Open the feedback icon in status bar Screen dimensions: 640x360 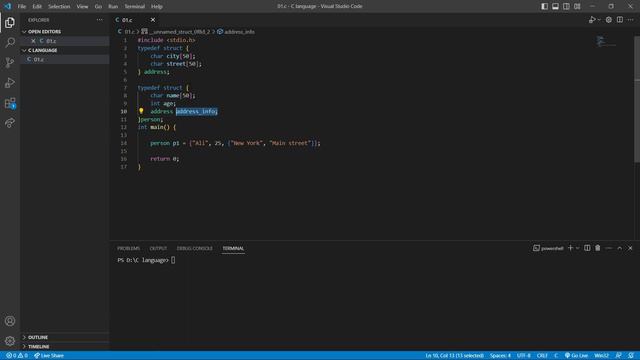click(x=618, y=356)
